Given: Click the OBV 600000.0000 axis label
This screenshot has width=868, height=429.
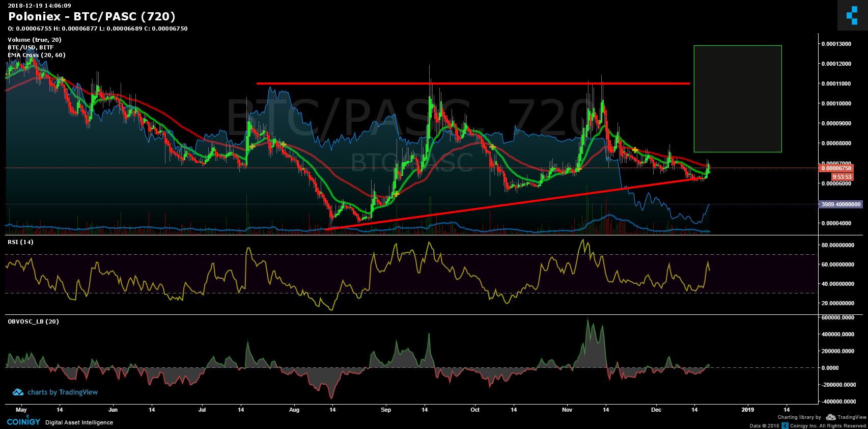Looking at the screenshot, I should (x=837, y=317).
